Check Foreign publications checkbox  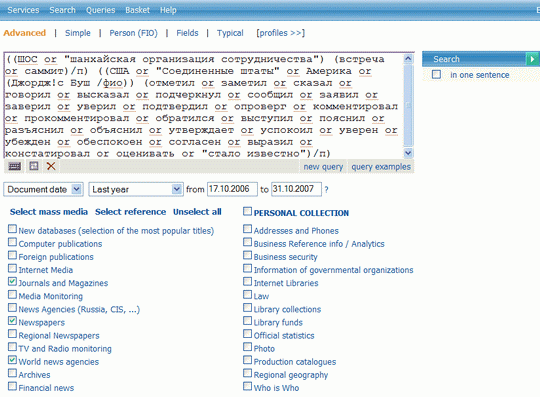point(12,255)
